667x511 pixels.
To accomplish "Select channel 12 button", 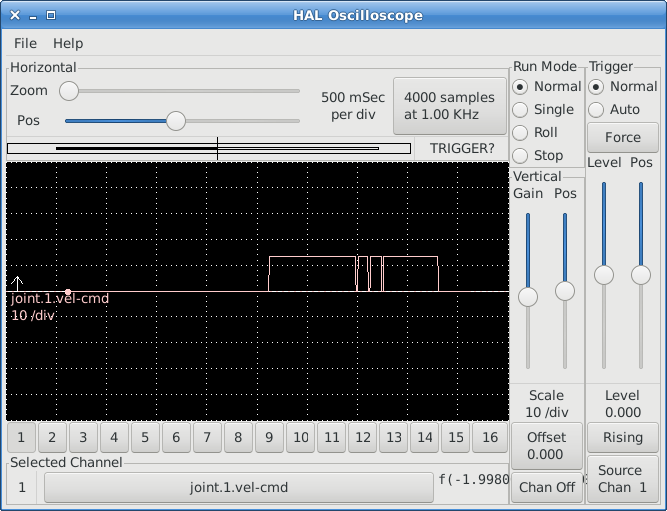I will (x=363, y=437).
